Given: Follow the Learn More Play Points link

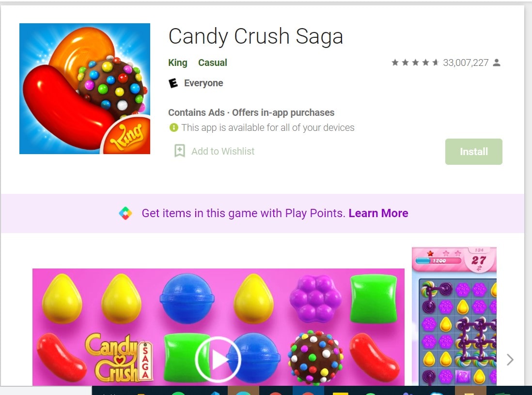Looking at the screenshot, I should click(x=378, y=213).
